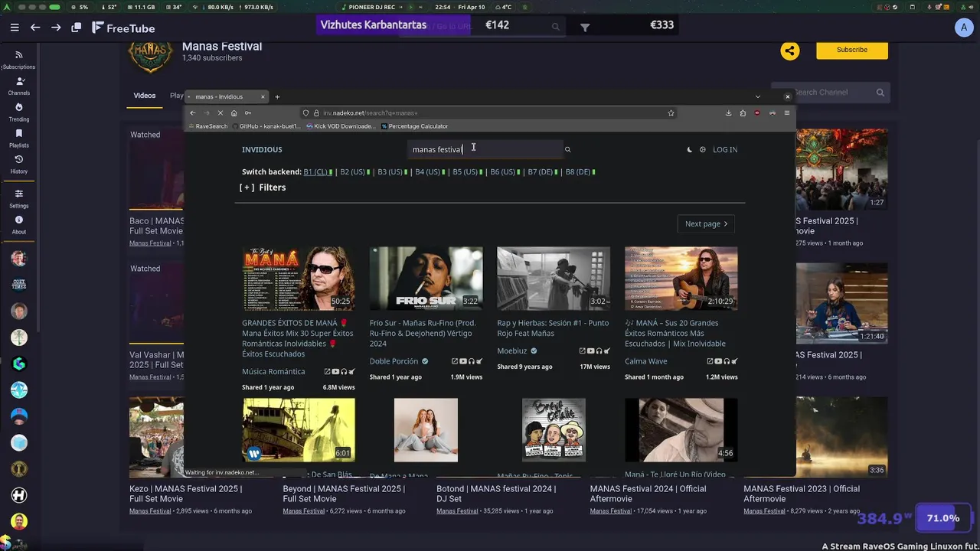The height and width of the screenshot is (551, 980).
Task: Open the GRANDES ÉXITOS DE MANÁ thumbnail
Action: [x=299, y=278]
